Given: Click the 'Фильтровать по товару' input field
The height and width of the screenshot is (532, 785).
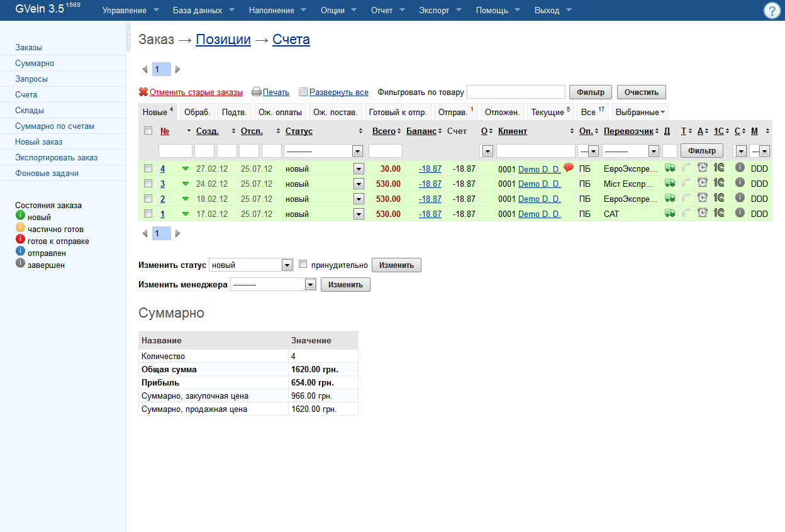Looking at the screenshot, I should [x=516, y=92].
